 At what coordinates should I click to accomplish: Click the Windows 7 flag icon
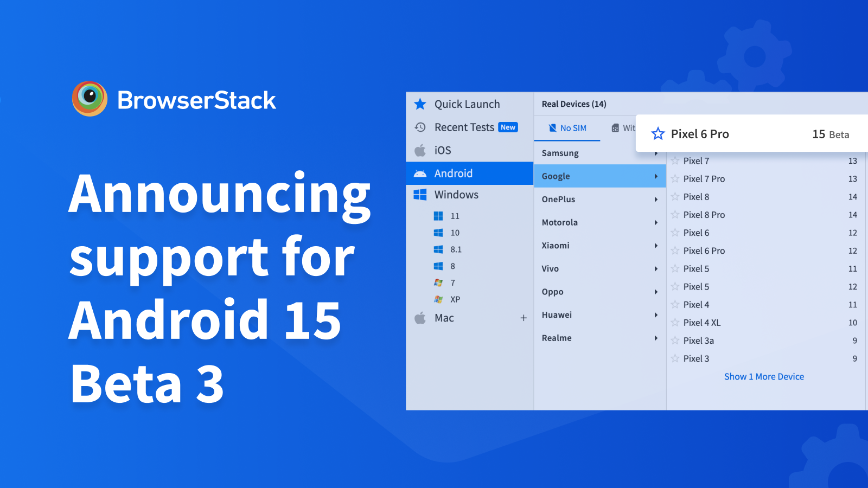tap(438, 282)
